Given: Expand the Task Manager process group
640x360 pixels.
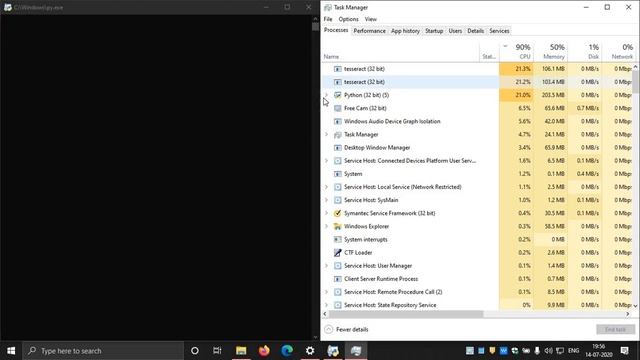Looking at the screenshot, I should (326, 134).
